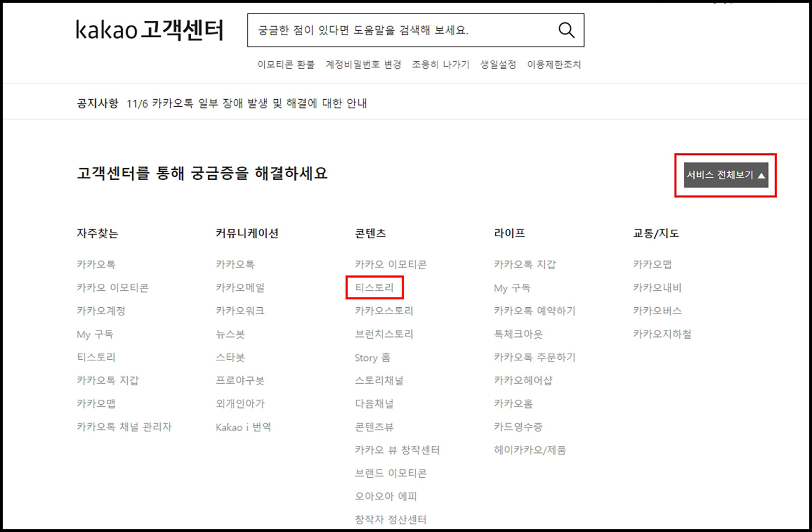
Task: Click the 라이프 category heading
Action: tap(509, 233)
